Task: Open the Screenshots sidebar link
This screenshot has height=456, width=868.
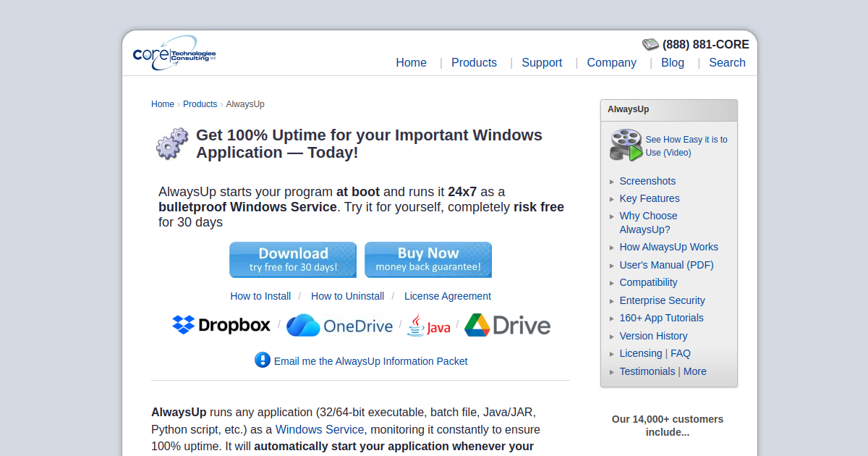Action: tap(647, 181)
